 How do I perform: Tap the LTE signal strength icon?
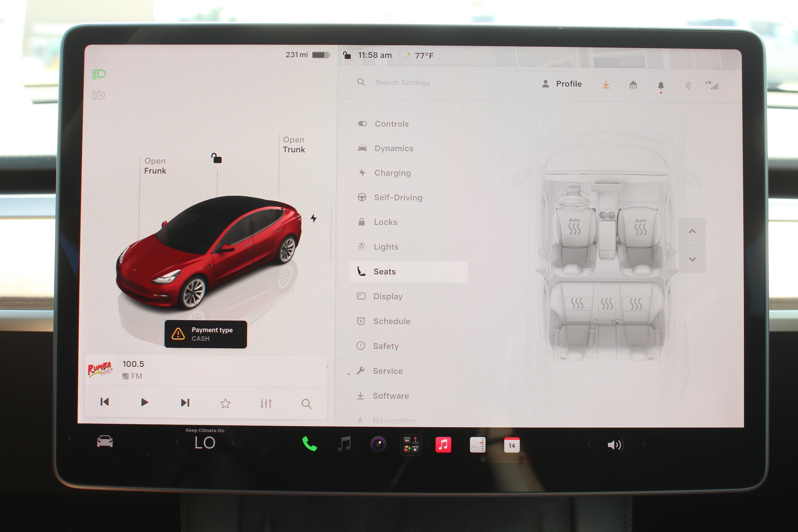click(x=712, y=85)
